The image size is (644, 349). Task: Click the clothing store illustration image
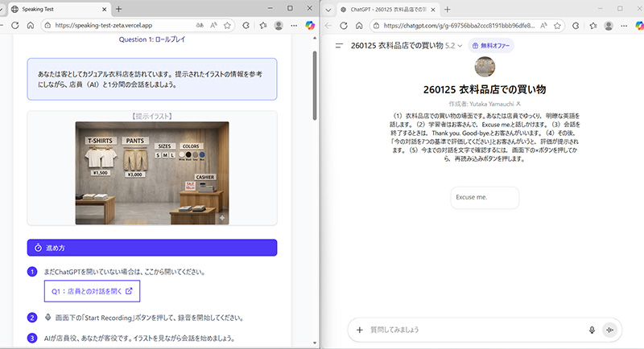[x=152, y=173]
